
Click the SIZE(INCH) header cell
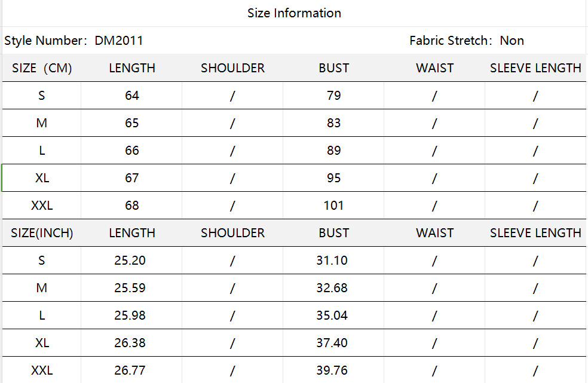coord(42,233)
